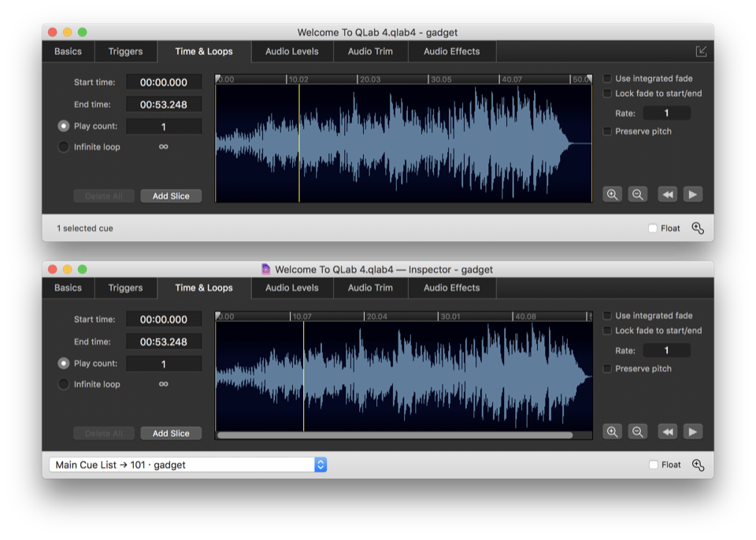Click the Rate field in the Inspector window

pyautogui.click(x=666, y=350)
